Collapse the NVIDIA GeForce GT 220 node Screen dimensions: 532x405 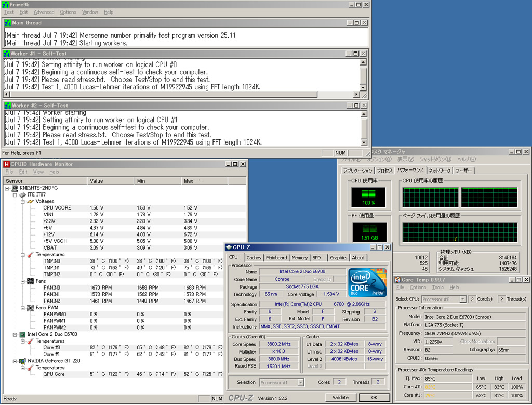pyautogui.click(x=15, y=361)
